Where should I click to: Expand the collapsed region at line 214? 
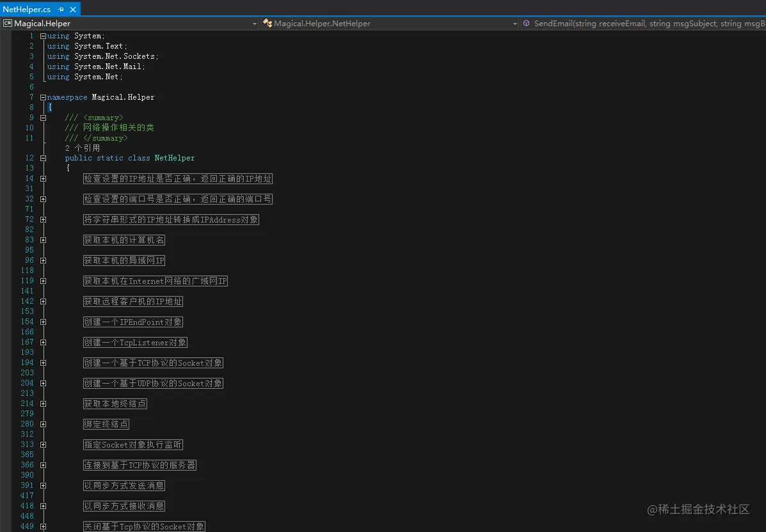tap(43, 404)
